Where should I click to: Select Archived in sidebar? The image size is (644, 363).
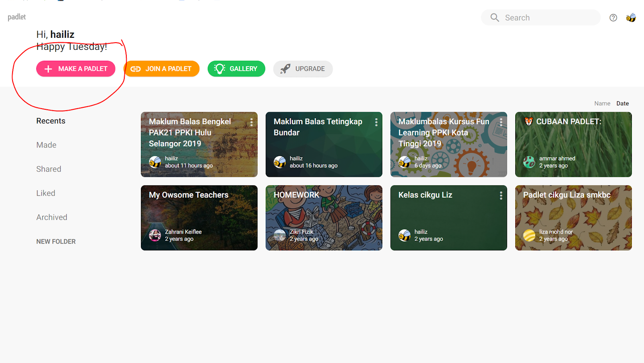click(x=52, y=217)
